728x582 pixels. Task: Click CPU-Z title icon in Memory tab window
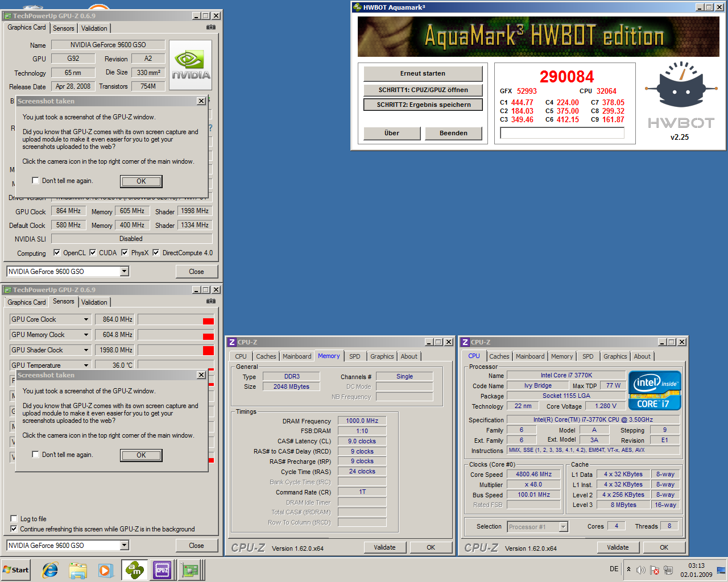(232, 342)
